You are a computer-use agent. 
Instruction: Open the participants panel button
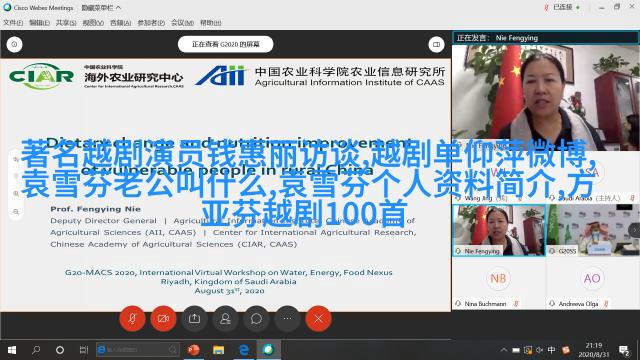click(225, 318)
